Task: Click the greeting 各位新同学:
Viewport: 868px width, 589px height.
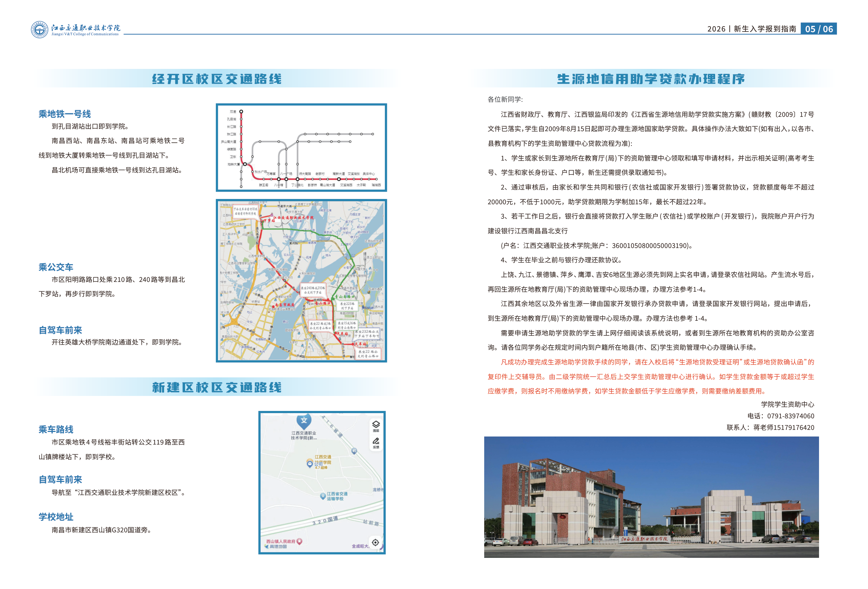Action: coord(505,99)
